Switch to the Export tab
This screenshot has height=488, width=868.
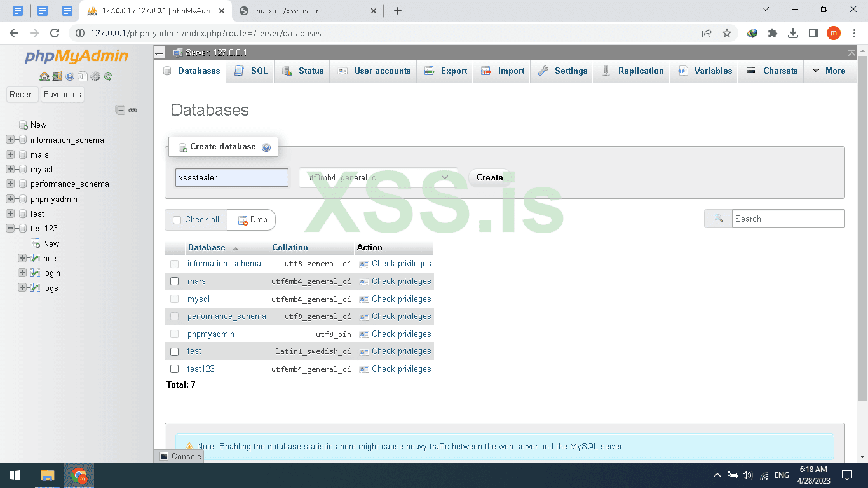(x=445, y=71)
